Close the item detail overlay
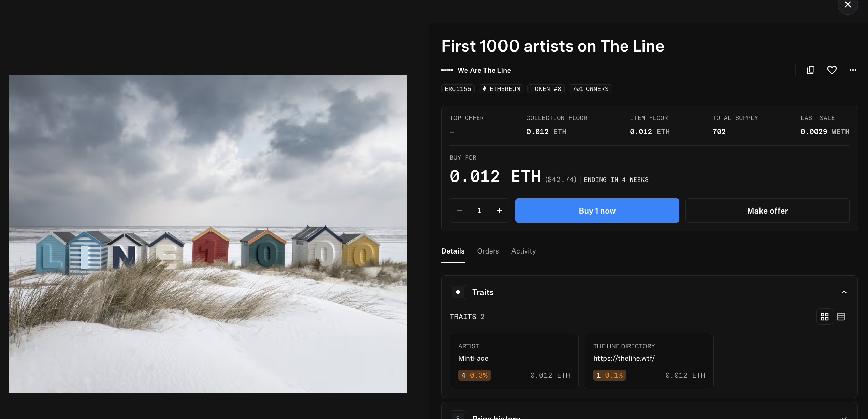 tap(848, 4)
